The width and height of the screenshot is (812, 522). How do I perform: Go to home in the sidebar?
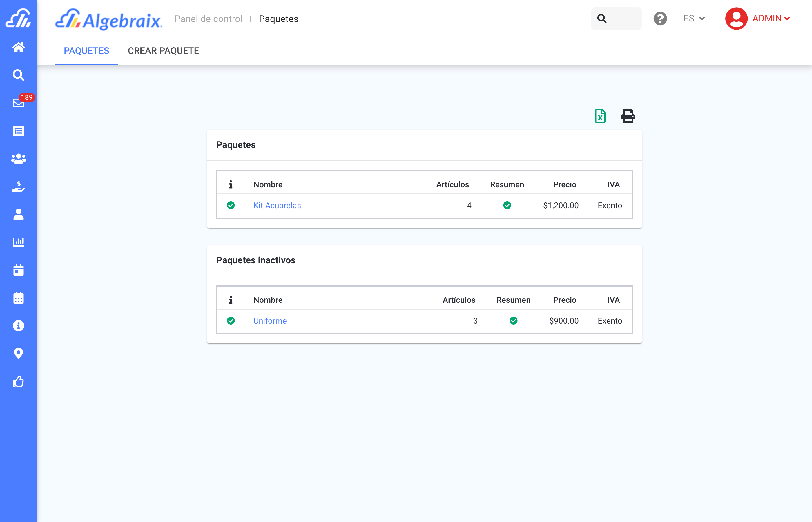click(19, 47)
